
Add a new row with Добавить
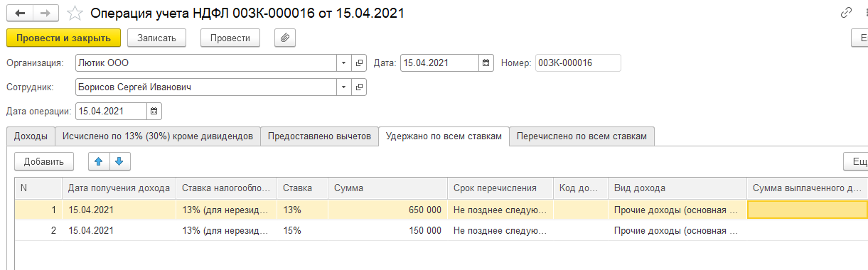pyautogui.click(x=44, y=161)
